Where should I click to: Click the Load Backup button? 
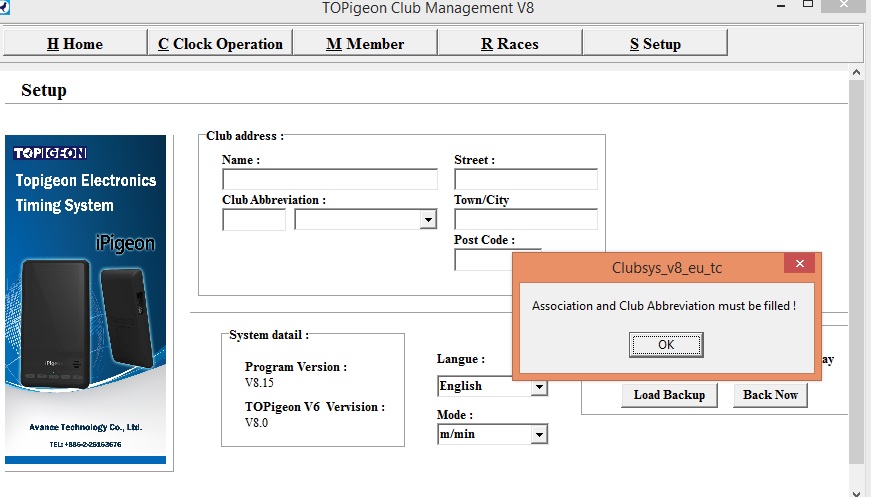[x=669, y=395]
